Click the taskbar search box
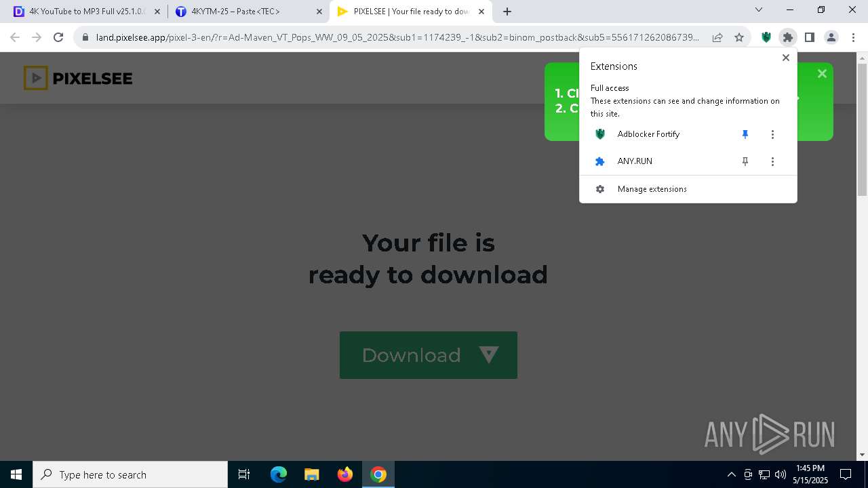Image resolution: width=868 pixels, height=488 pixels. (x=130, y=474)
